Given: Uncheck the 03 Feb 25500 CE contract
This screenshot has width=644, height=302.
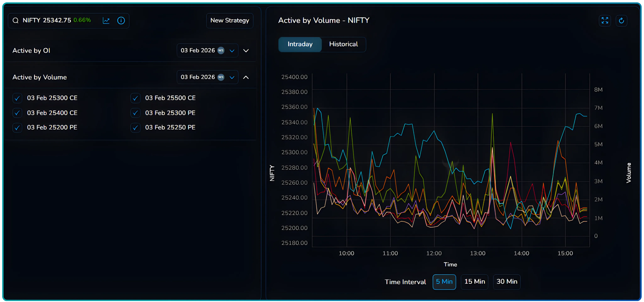Looking at the screenshot, I should tap(135, 98).
